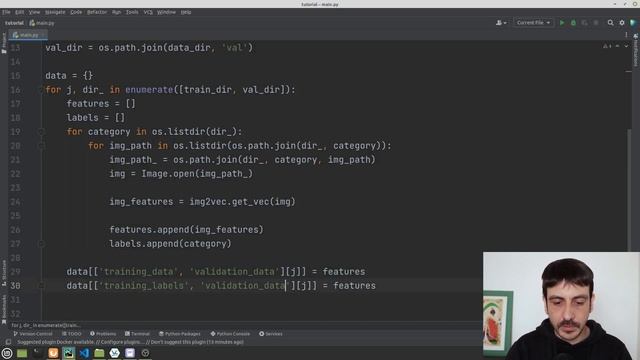Open the yellow-green folder taskbar icon
This screenshot has height=360, width=640.
click(x=99, y=353)
